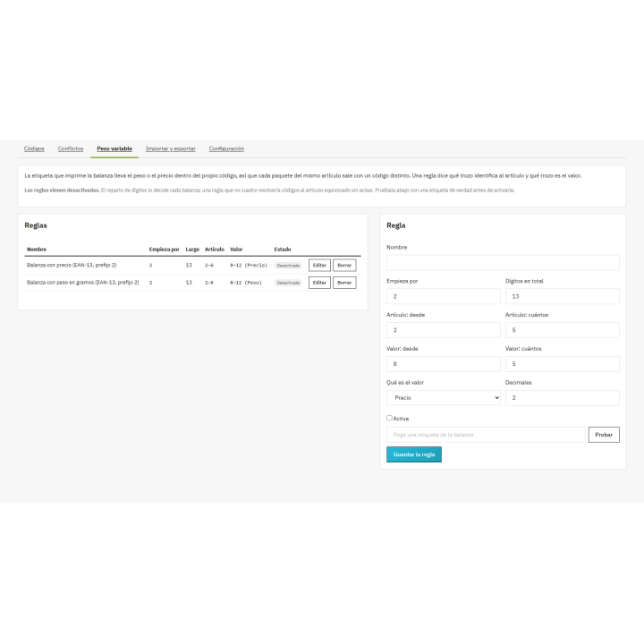The width and height of the screenshot is (644, 644).
Task: Open the Qué es el valor dropdown
Action: tap(444, 397)
